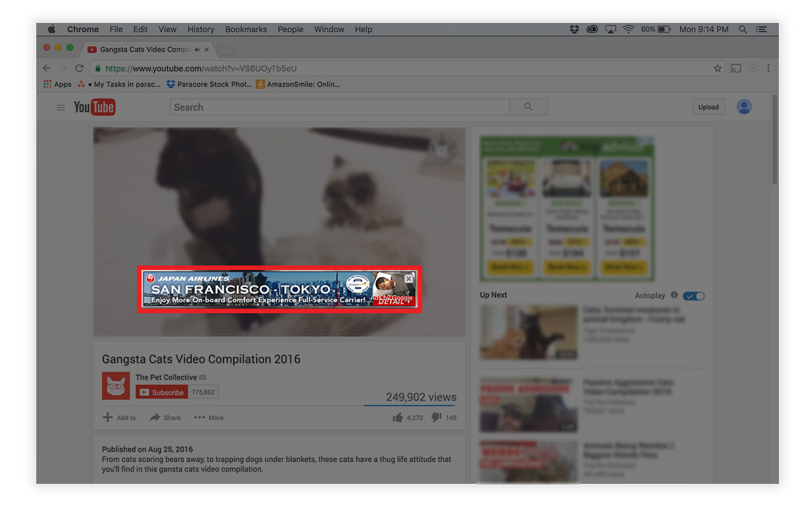
Task: Open the Window menu
Action: tap(329, 29)
